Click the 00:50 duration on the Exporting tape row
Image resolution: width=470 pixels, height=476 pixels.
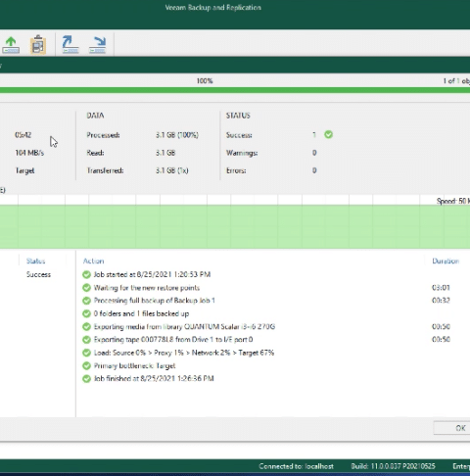coord(441,340)
